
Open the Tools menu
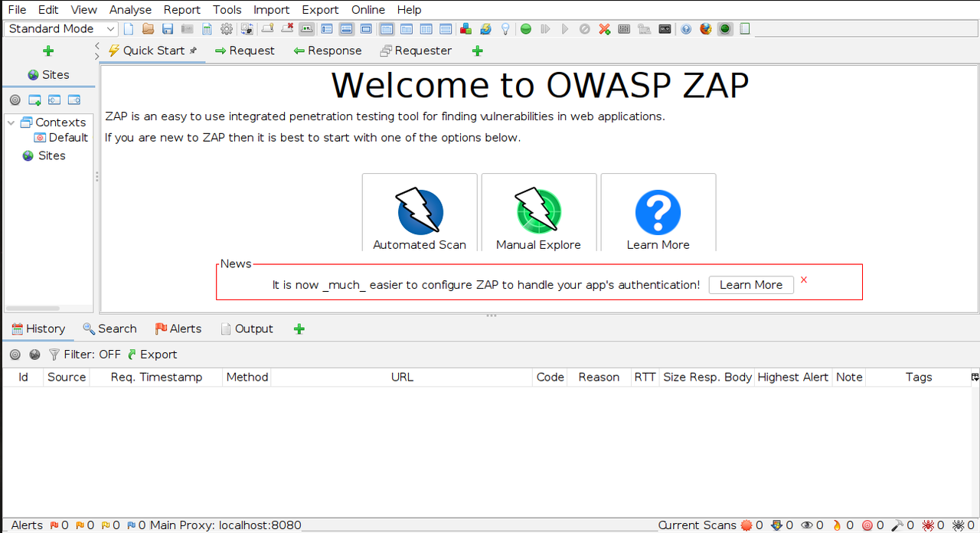[x=227, y=10]
